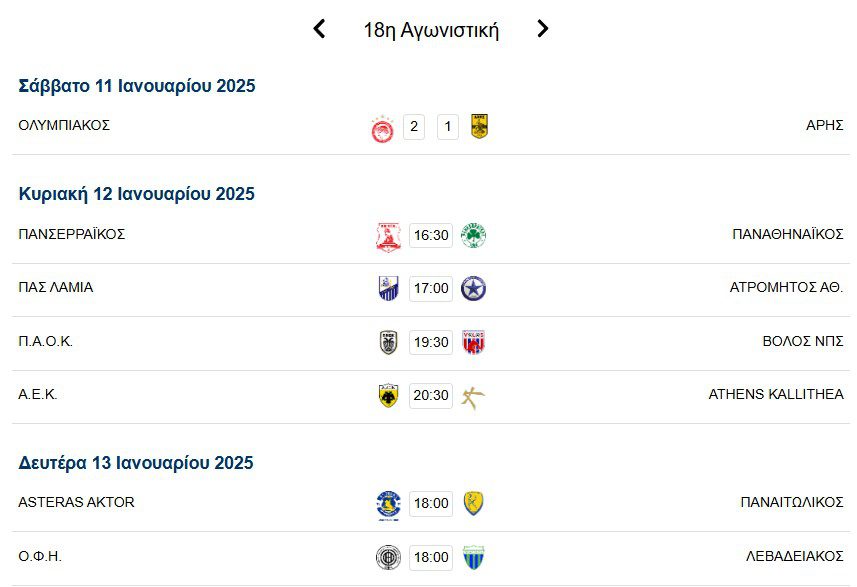Open the ΠΑΝΑΘΗΝΑΪΚΟΣ team link
This screenshot has height=587, width=857.
[787, 234]
